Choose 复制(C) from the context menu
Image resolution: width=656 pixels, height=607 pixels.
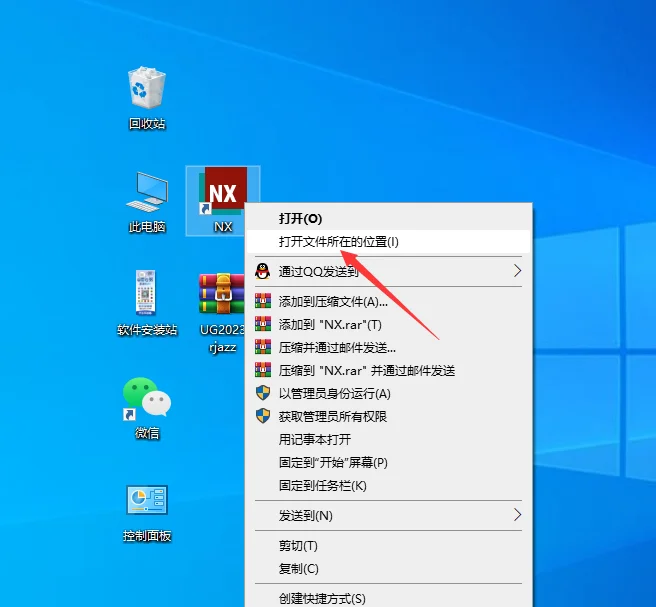(388, 569)
